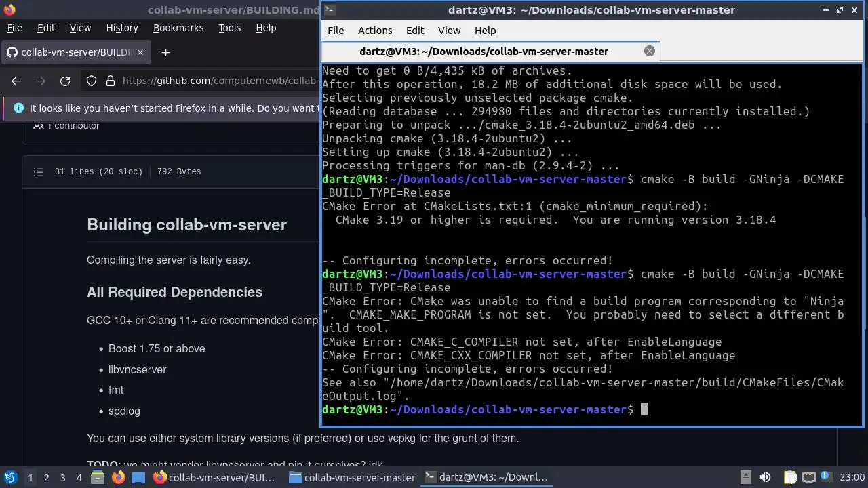Open Firefox Tools menu
The width and height of the screenshot is (868, 488).
click(229, 28)
